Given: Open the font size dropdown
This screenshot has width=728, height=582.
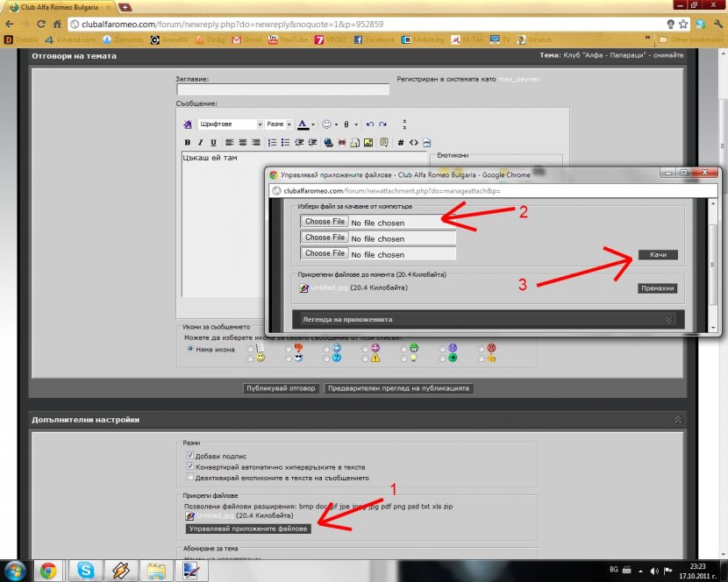Looking at the screenshot, I should tap(279, 124).
